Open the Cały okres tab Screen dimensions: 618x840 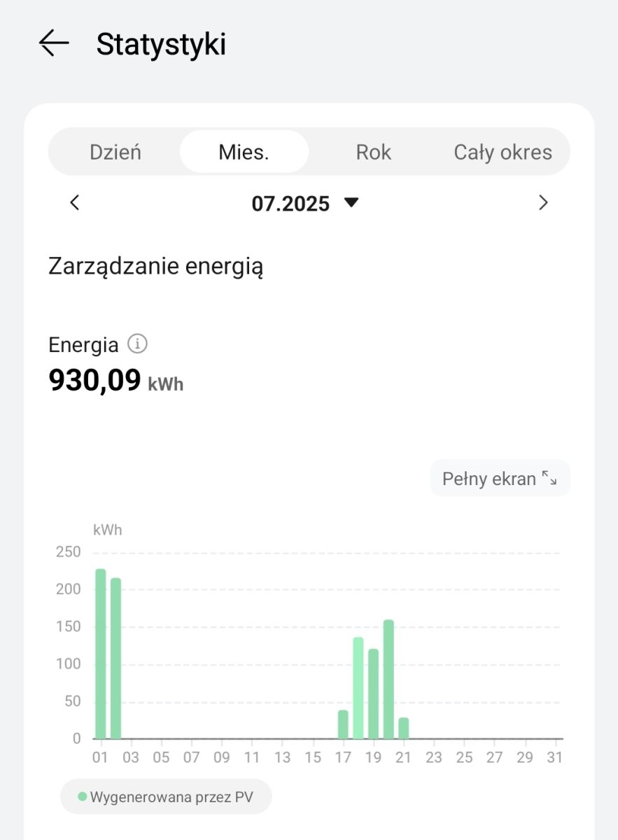pyautogui.click(x=503, y=152)
